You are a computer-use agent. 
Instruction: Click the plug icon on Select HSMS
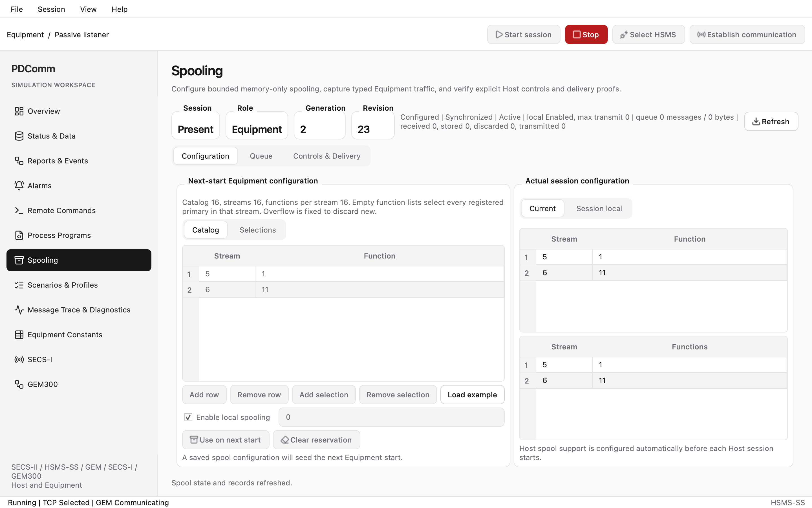624,35
